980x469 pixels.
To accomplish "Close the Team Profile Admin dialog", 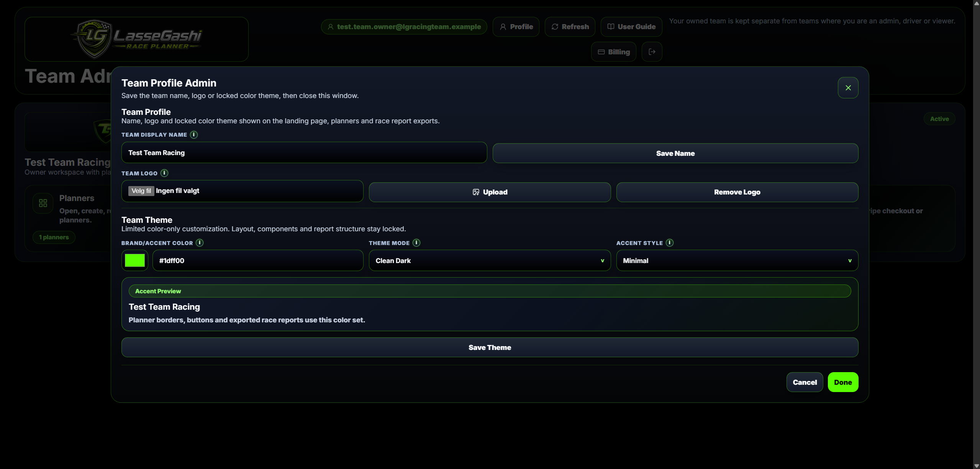I will [848, 88].
